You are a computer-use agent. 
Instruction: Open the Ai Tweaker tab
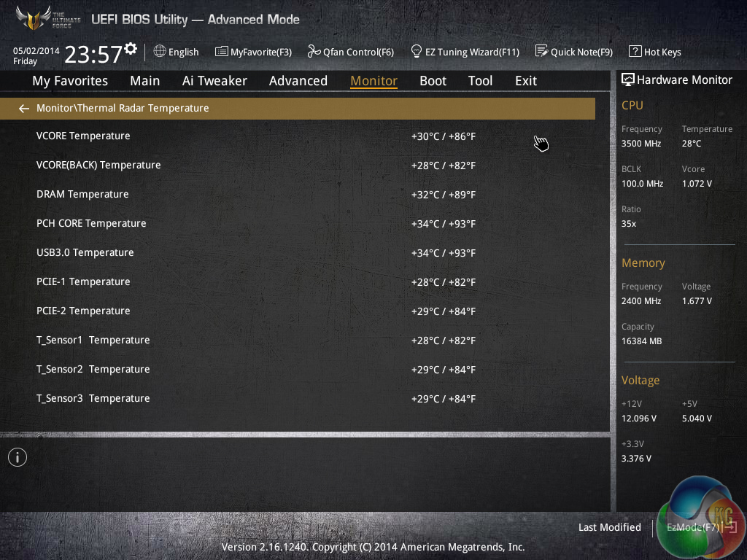[214, 81]
